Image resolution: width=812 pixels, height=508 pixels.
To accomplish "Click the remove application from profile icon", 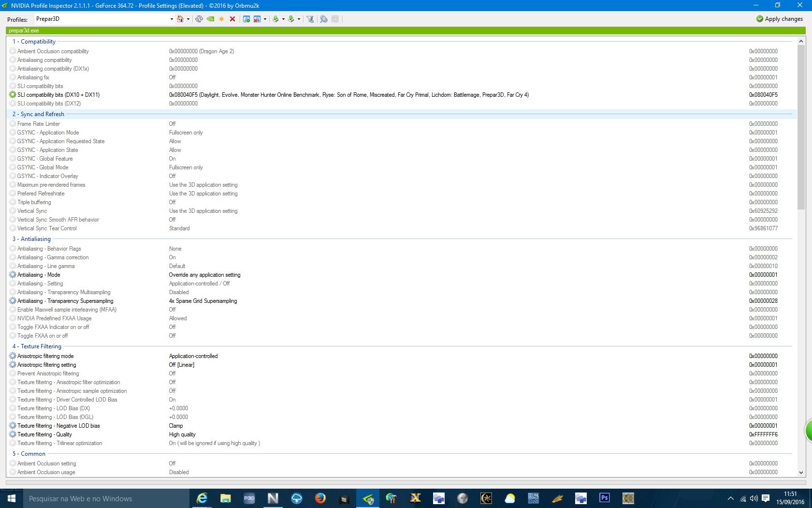I will [257, 19].
